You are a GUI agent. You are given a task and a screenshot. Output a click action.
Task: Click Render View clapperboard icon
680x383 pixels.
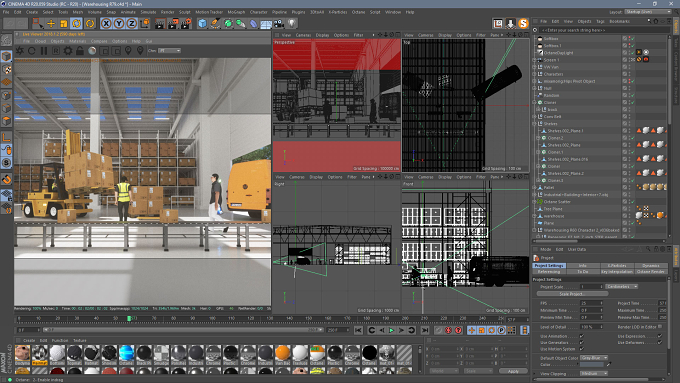[160, 23]
